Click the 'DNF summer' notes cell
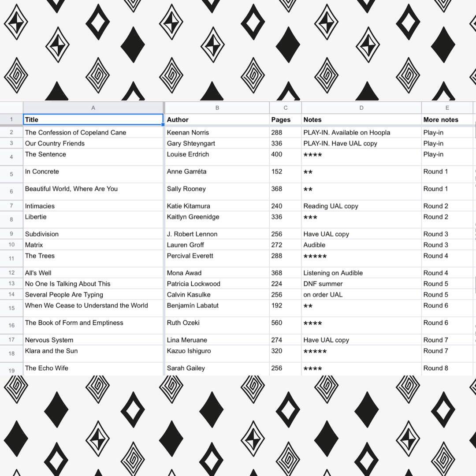 pyautogui.click(x=361, y=284)
